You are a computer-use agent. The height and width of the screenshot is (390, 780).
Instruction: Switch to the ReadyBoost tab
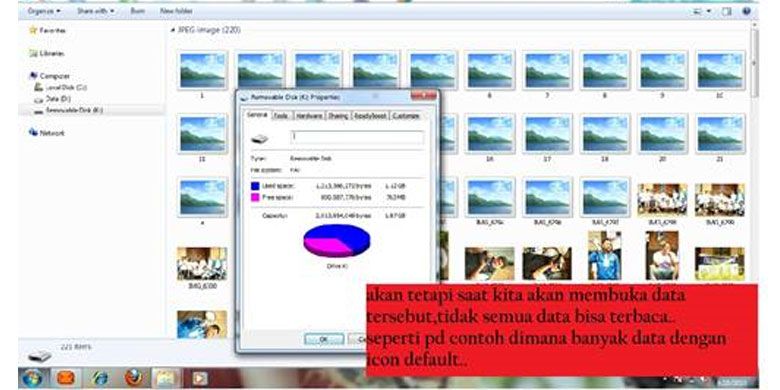coord(370,115)
